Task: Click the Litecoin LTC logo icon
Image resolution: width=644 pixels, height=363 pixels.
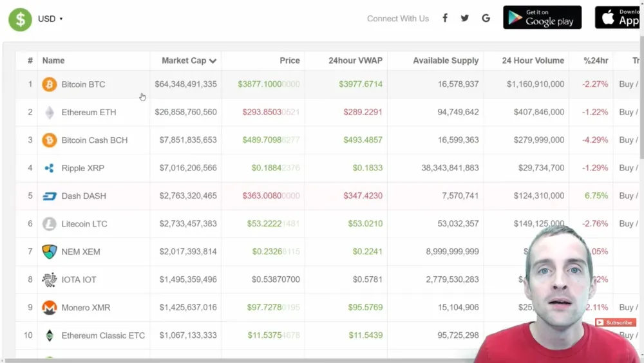Action: (50, 224)
